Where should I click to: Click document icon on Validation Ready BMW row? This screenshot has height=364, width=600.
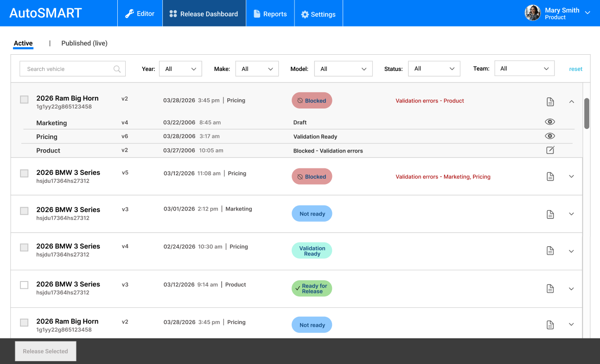click(x=550, y=251)
